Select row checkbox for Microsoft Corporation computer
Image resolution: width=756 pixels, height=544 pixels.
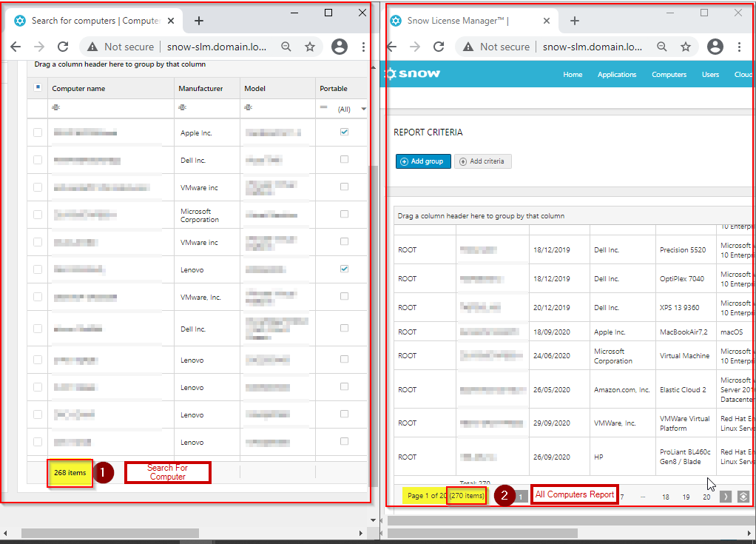coord(38,215)
